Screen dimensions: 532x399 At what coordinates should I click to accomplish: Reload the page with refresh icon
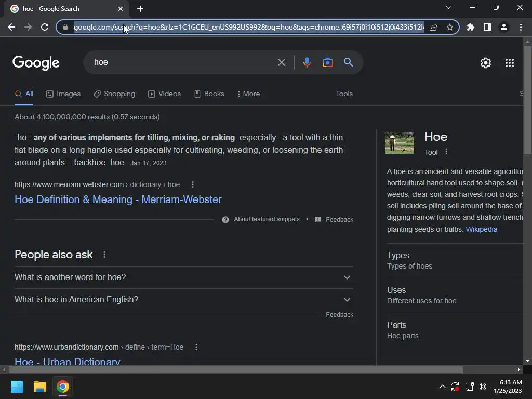[x=45, y=27]
